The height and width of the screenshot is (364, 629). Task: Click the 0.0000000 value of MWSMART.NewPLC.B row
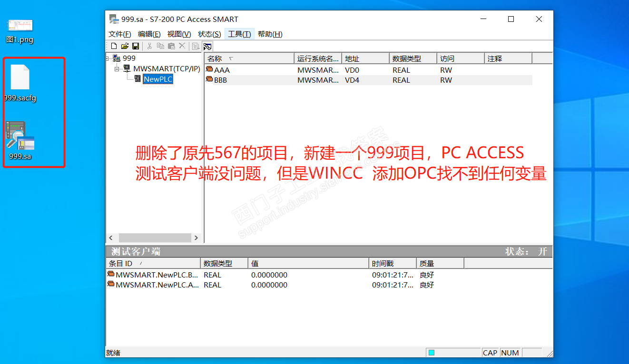pyautogui.click(x=269, y=275)
